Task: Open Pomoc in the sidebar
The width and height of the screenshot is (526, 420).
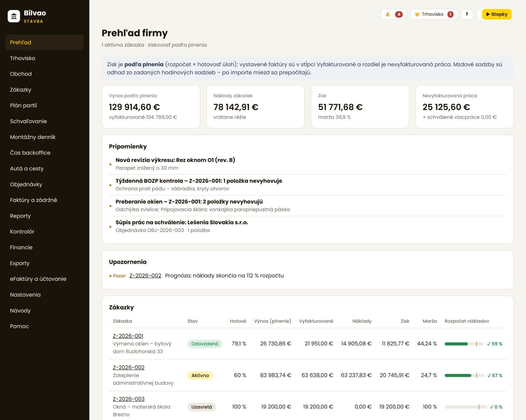Action: [x=44, y=326]
